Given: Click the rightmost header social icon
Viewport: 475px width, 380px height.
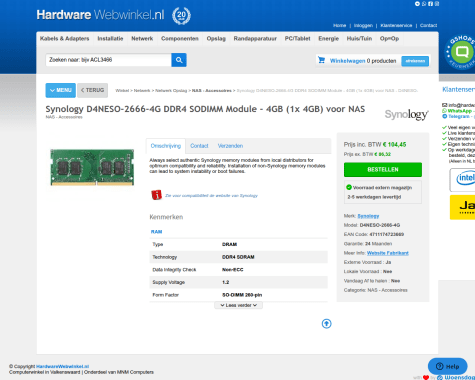Looking at the screenshot, I should [x=437, y=4].
